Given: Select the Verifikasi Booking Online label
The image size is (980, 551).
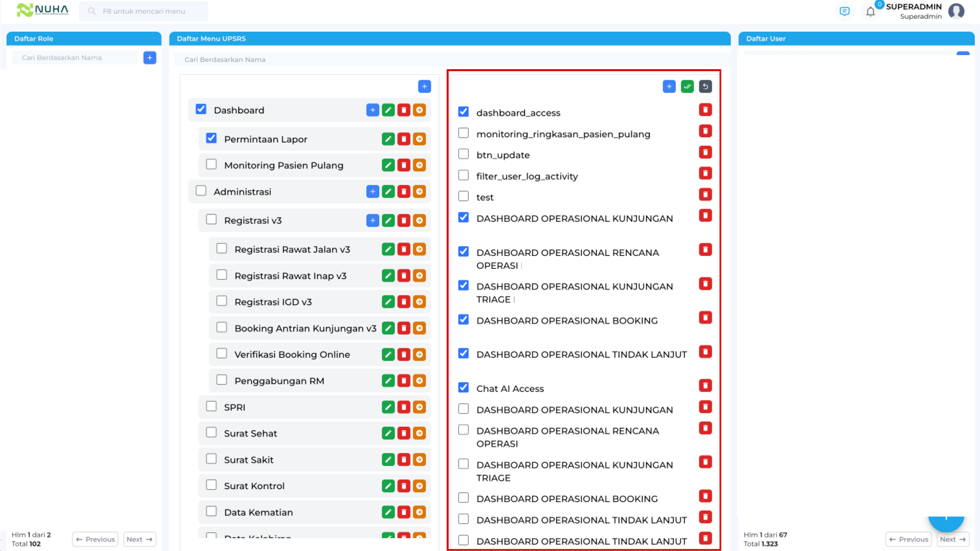Looking at the screenshot, I should tap(292, 354).
